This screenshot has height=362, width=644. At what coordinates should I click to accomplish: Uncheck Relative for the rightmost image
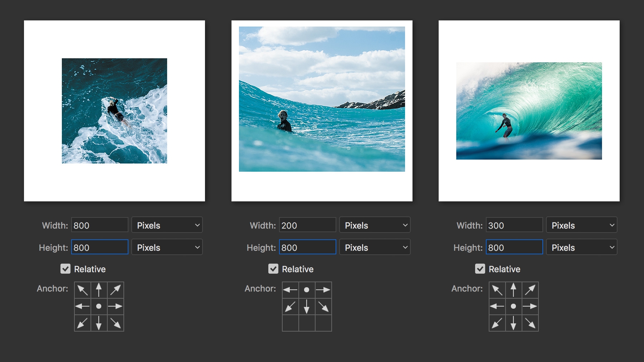coord(480,269)
